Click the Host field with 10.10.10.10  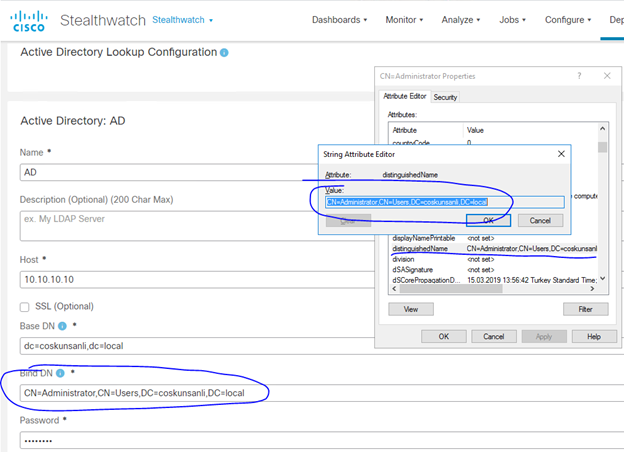(x=197, y=279)
